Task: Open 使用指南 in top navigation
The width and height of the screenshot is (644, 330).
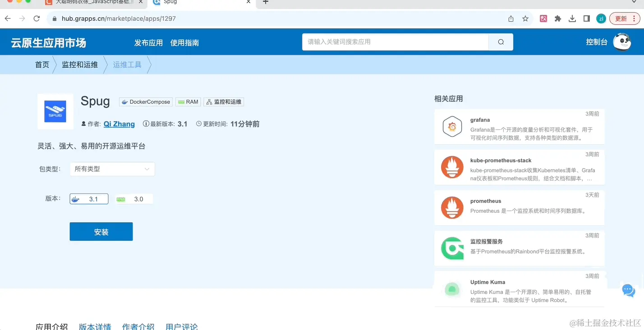Action: point(184,43)
